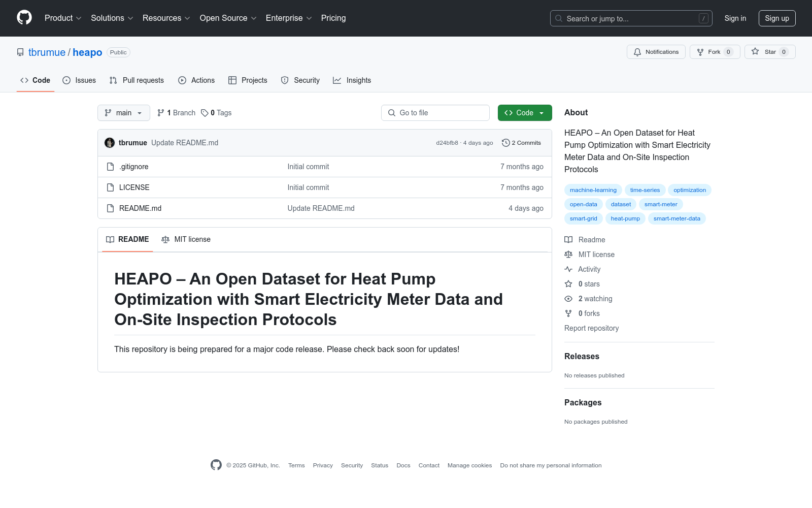Click the open-data topic tag
This screenshot has height=508, width=812.
click(584, 204)
